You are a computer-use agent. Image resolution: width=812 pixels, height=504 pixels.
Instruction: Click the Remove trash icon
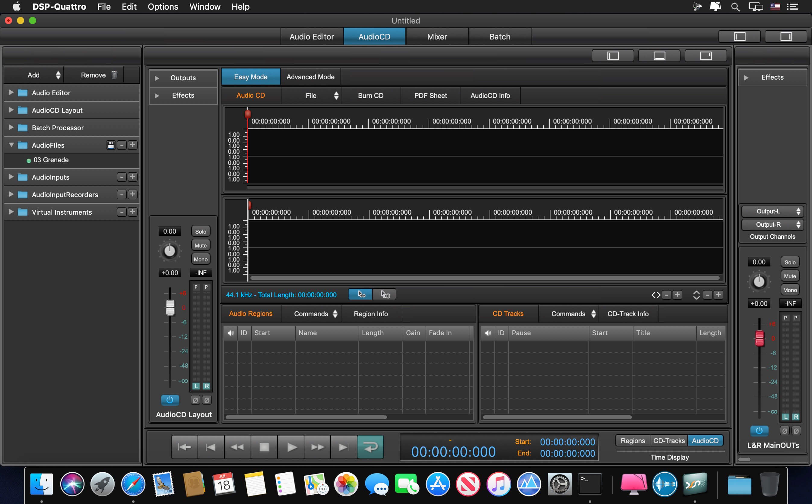(x=114, y=75)
